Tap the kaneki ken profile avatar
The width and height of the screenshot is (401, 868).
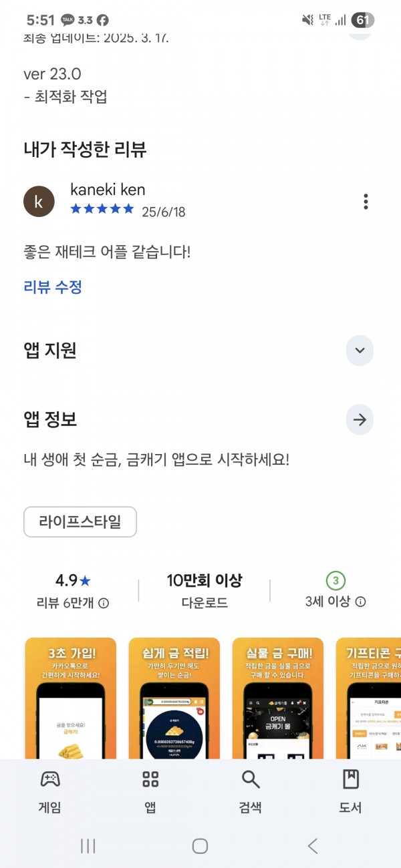39,202
